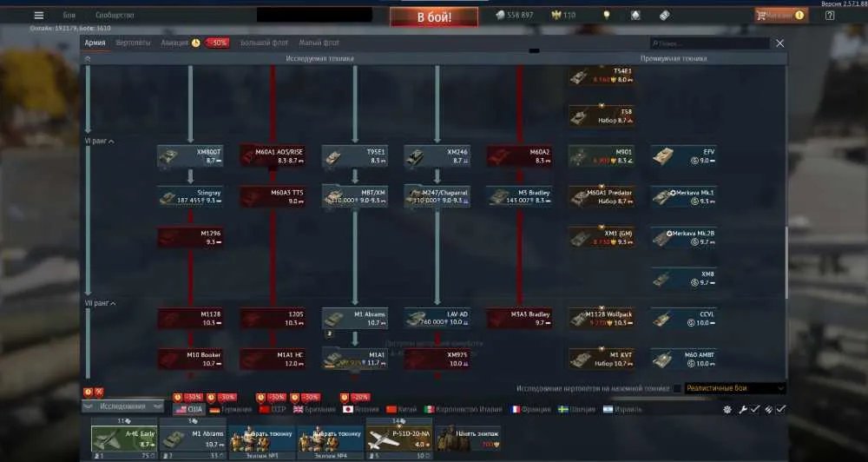Open the Сообщество menu
The width and height of the screenshot is (868, 462).
[x=115, y=15]
